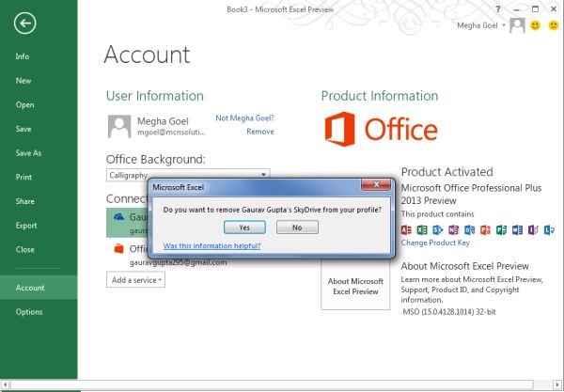Open the Share page
Viewport: 564px width, 392px height.
pos(24,201)
